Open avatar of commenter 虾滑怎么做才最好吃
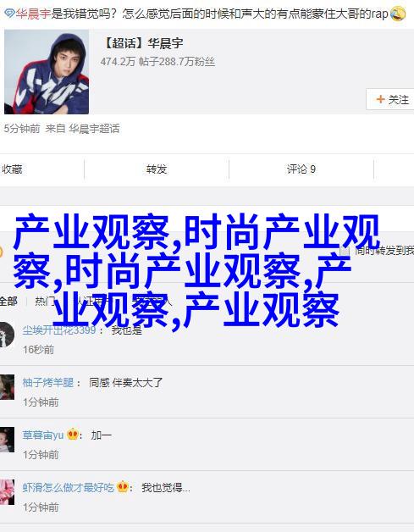The image size is (414, 532). pos(7,492)
